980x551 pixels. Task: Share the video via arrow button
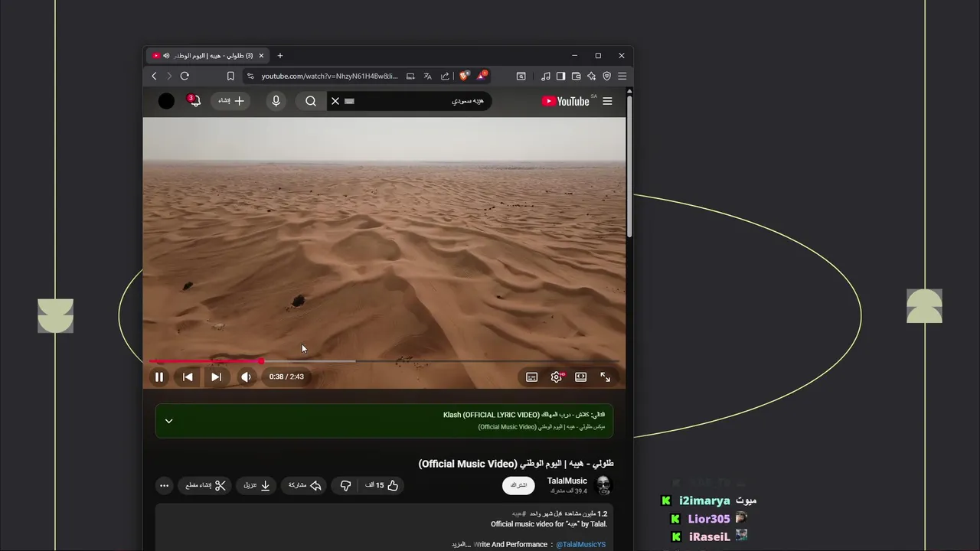[305, 485]
